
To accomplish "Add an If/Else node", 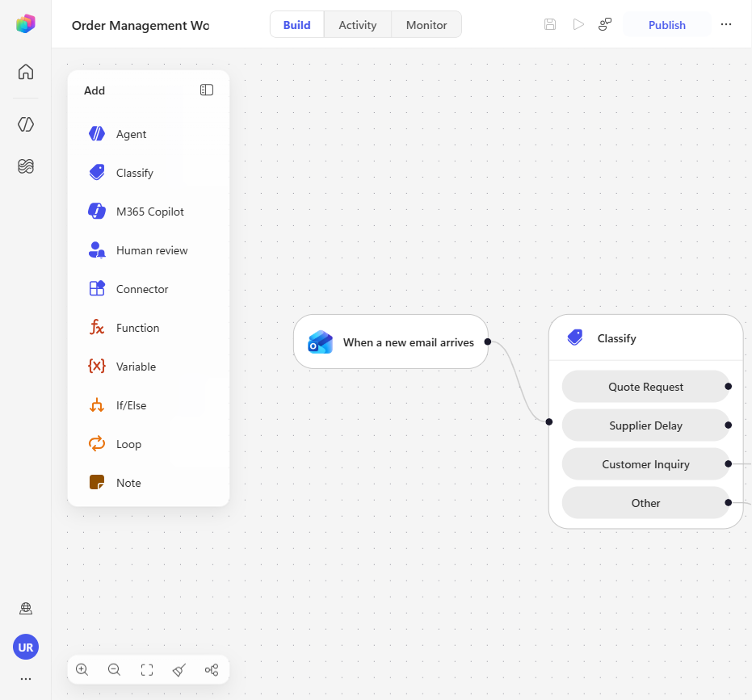I will click(149, 405).
